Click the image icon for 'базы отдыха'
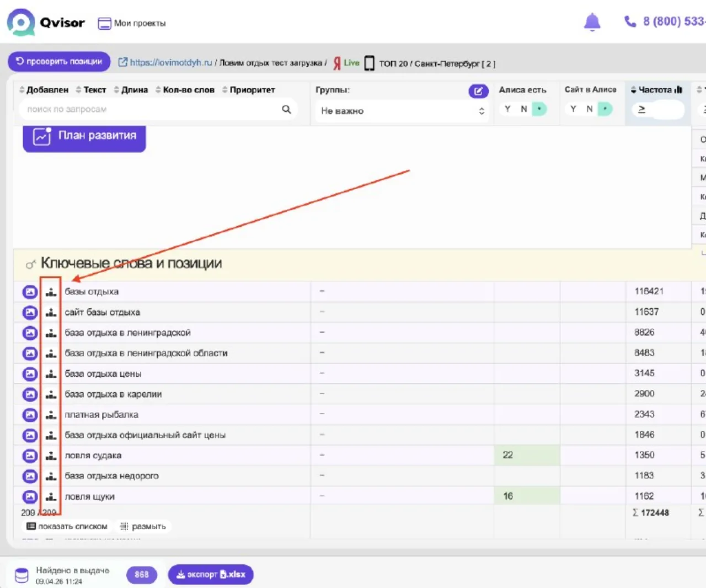 tap(30, 292)
